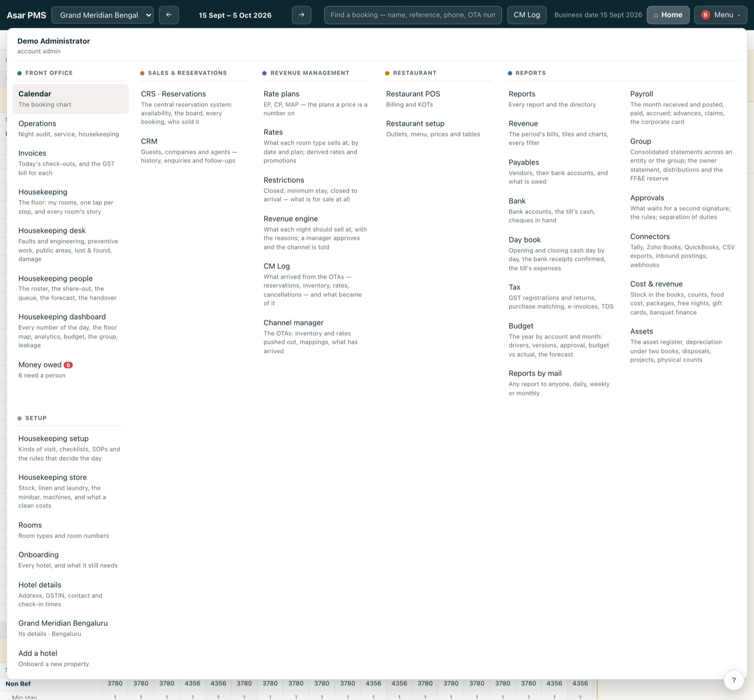754x700 pixels.
Task: Advance date range with right arrow
Action: click(x=302, y=15)
